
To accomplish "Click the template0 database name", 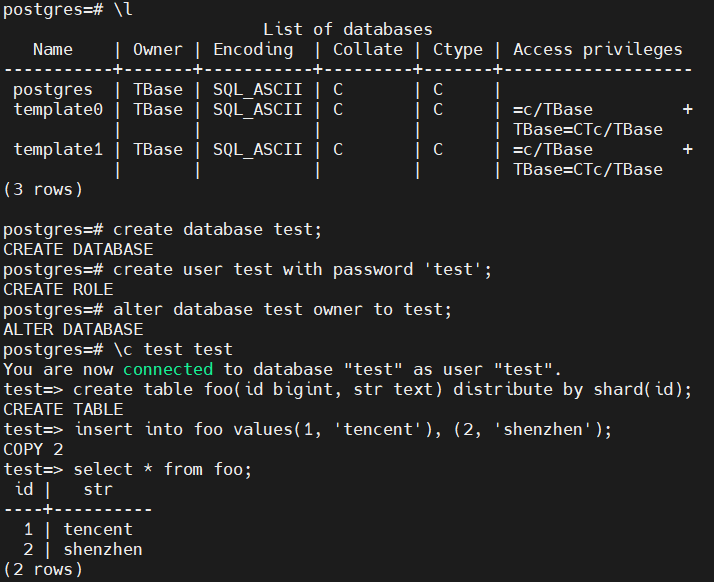I will tap(58, 110).
